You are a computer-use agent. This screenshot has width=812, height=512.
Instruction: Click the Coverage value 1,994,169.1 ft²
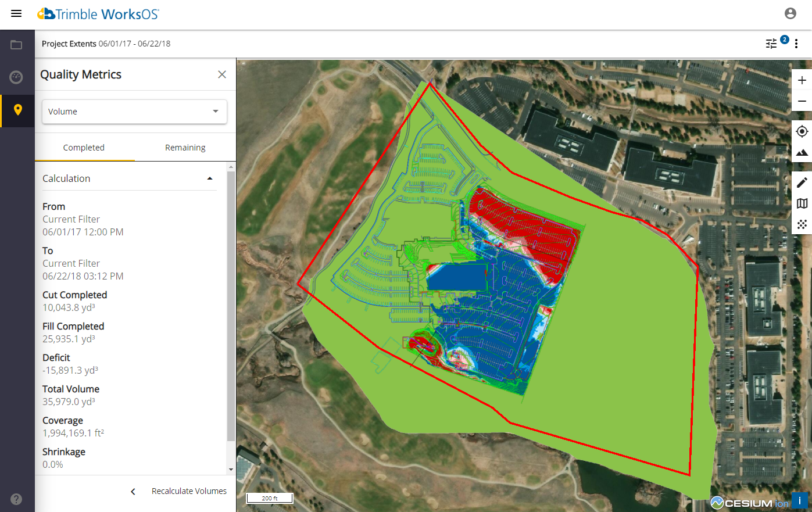tap(73, 433)
